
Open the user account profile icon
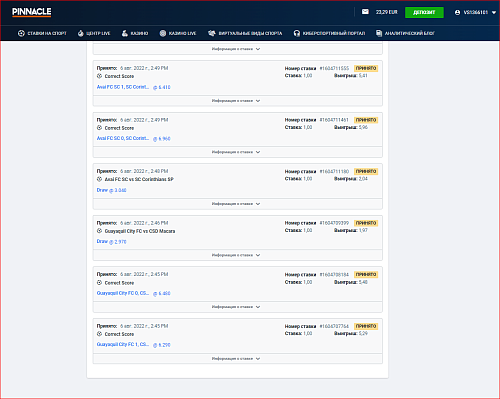coord(457,12)
